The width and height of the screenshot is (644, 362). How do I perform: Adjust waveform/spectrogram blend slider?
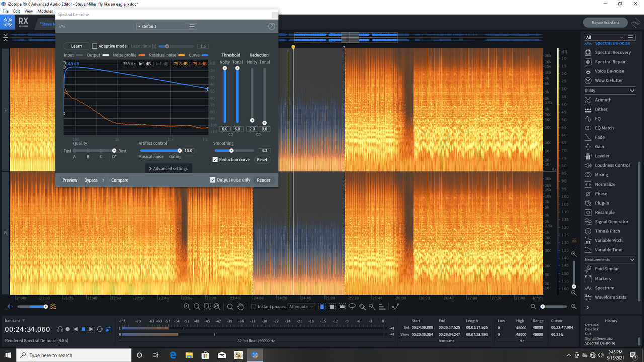click(33, 306)
